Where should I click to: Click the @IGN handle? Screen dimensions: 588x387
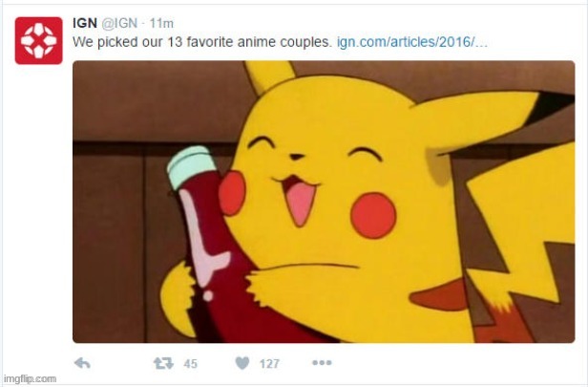click(119, 23)
